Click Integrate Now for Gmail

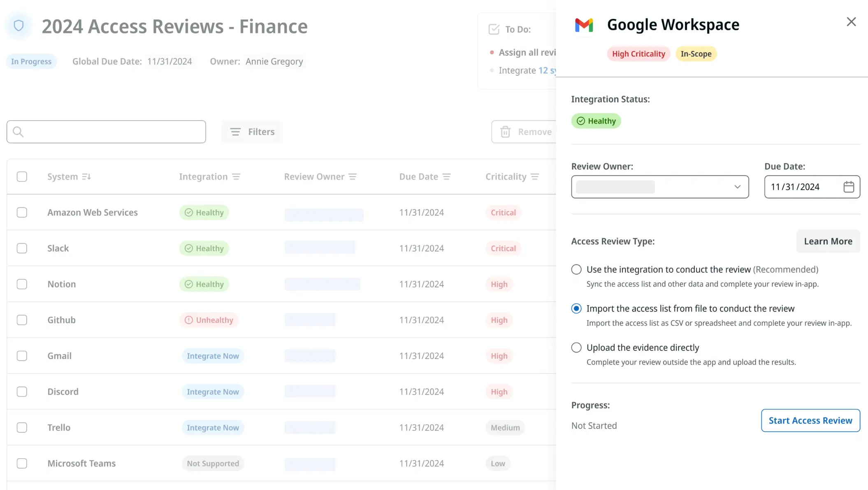pyautogui.click(x=213, y=356)
